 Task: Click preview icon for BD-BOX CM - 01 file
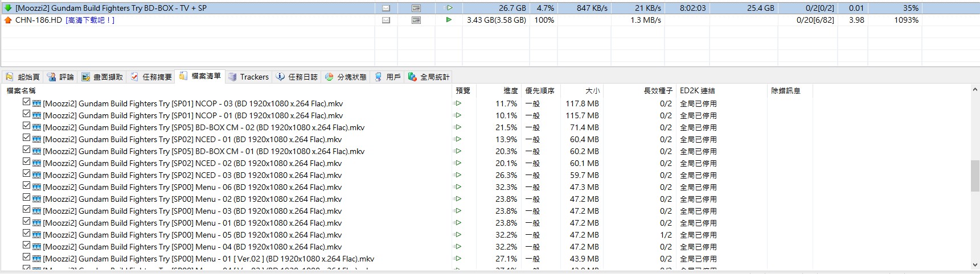(457, 151)
